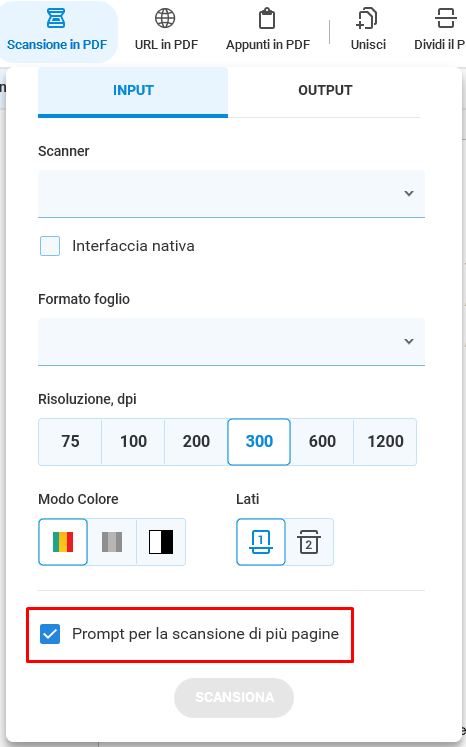Click the SCANSIONA button
The image size is (466, 747).
[234, 697]
